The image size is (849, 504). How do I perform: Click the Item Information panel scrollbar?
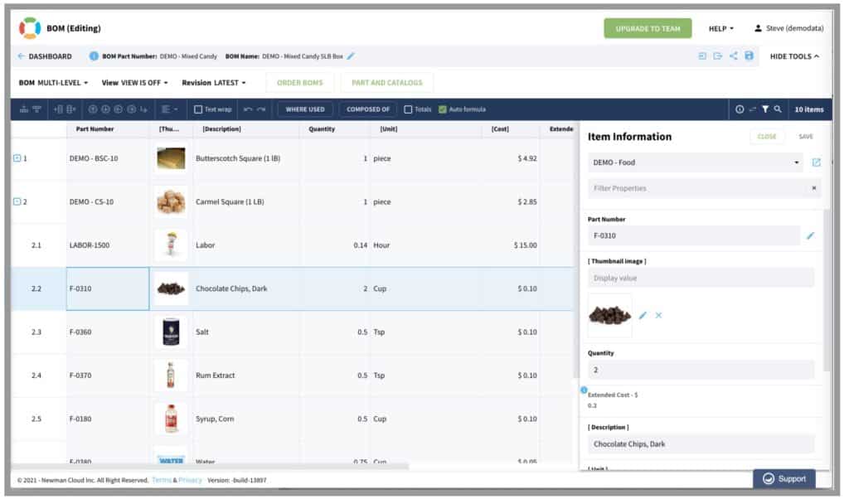click(827, 289)
